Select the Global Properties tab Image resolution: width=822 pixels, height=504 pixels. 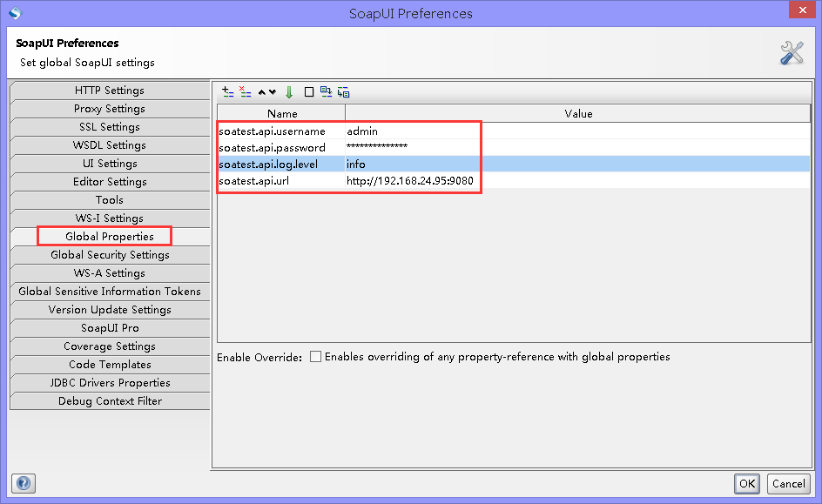110,237
